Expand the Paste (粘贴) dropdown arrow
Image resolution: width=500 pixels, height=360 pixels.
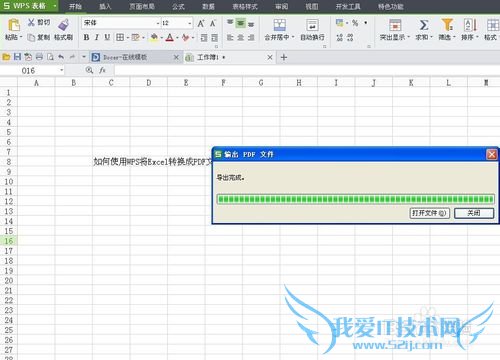[21, 37]
